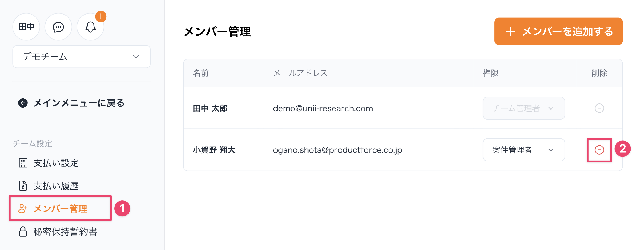Open the chat messages icon
This screenshot has height=250, width=644.
tap(58, 27)
